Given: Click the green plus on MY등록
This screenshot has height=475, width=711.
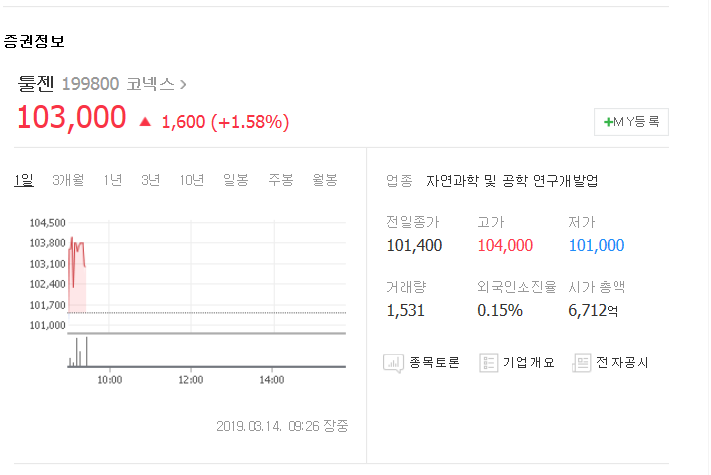Looking at the screenshot, I should tap(608, 122).
